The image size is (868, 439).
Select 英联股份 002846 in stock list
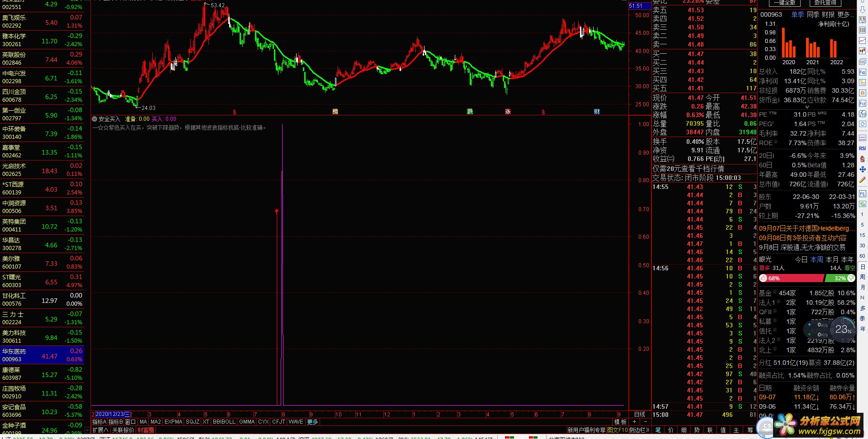[42, 58]
